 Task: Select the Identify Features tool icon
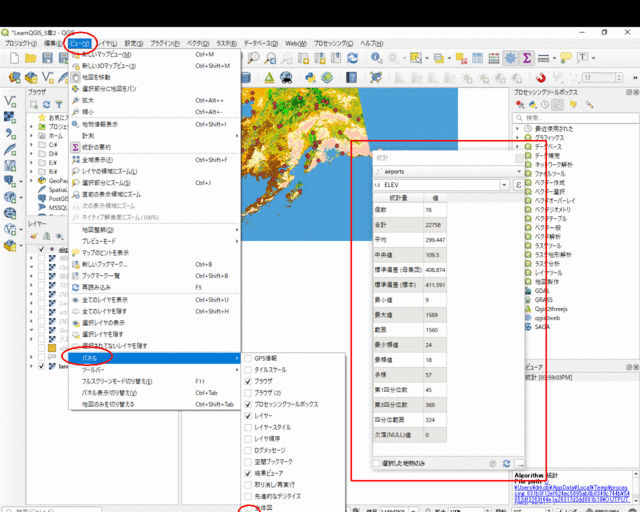pos(376,58)
